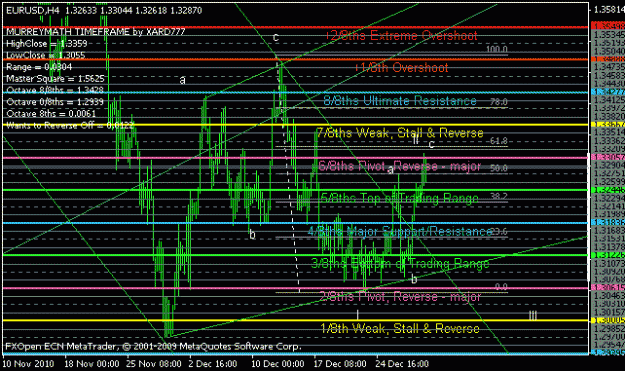Select the Fibonacci '0.0' level label
This screenshot has width=625, height=371.
(501, 287)
